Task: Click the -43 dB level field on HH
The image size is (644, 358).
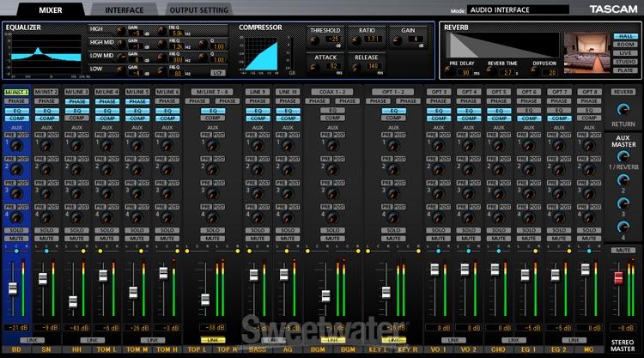Action: [x=76, y=328]
